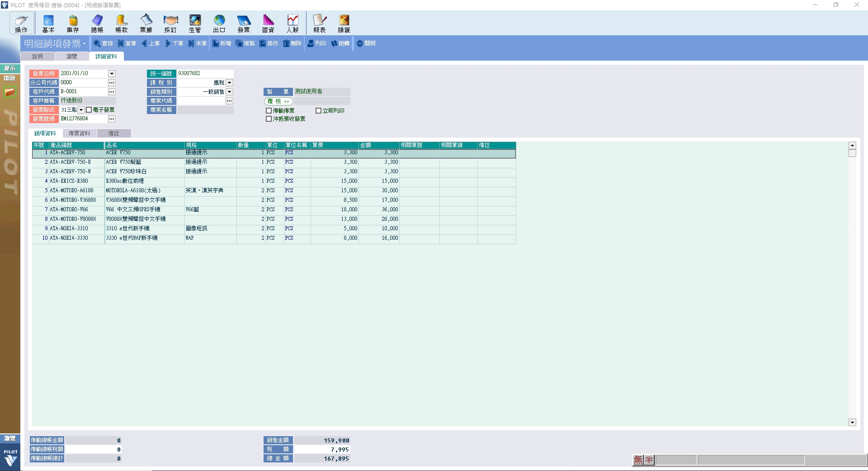
Task: Open the 發票日期 date dropdown
Action: (112, 74)
